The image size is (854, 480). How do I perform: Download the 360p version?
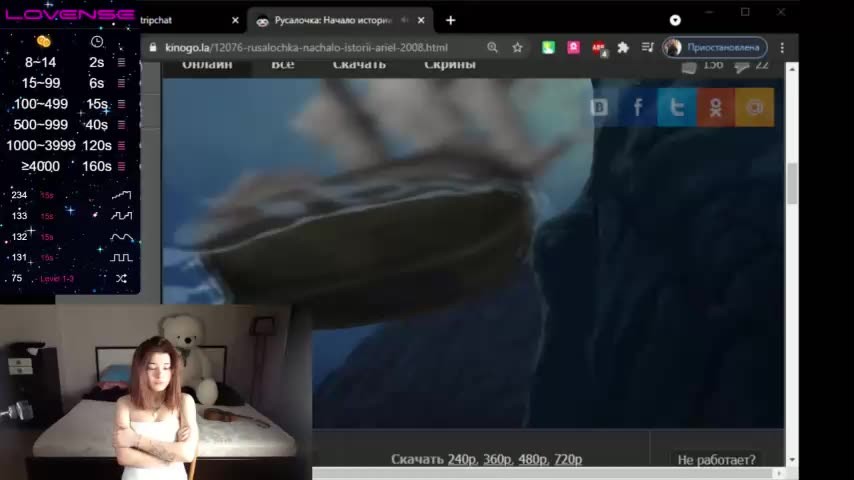tap(498, 460)
